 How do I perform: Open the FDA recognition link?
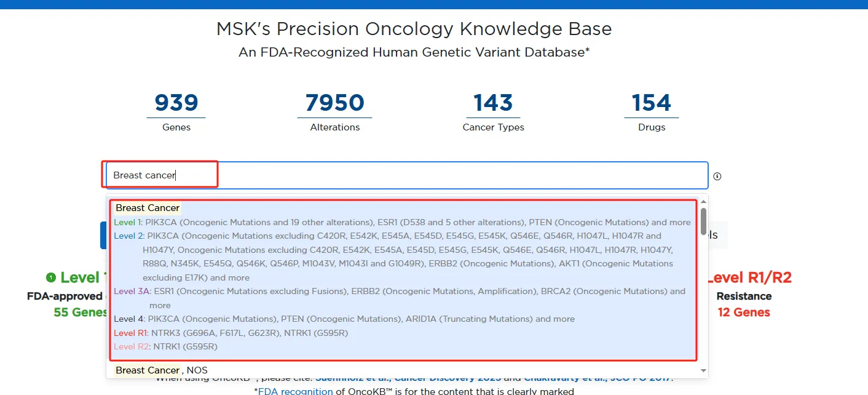[x=296, y=391]
